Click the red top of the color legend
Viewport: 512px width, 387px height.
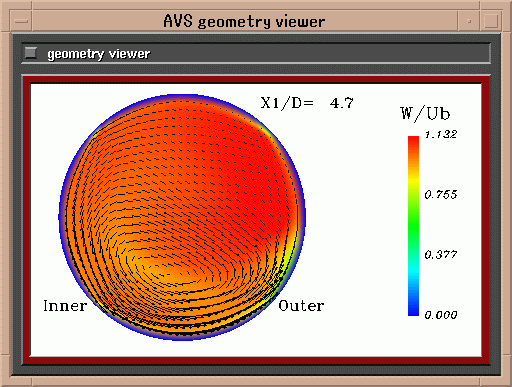pos(413,144)
